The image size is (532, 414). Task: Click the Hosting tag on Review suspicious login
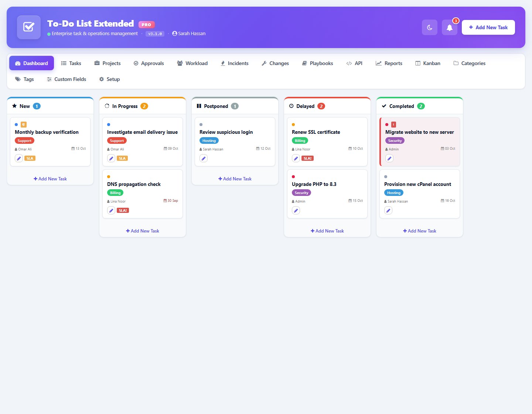click(x=209, y=141)
